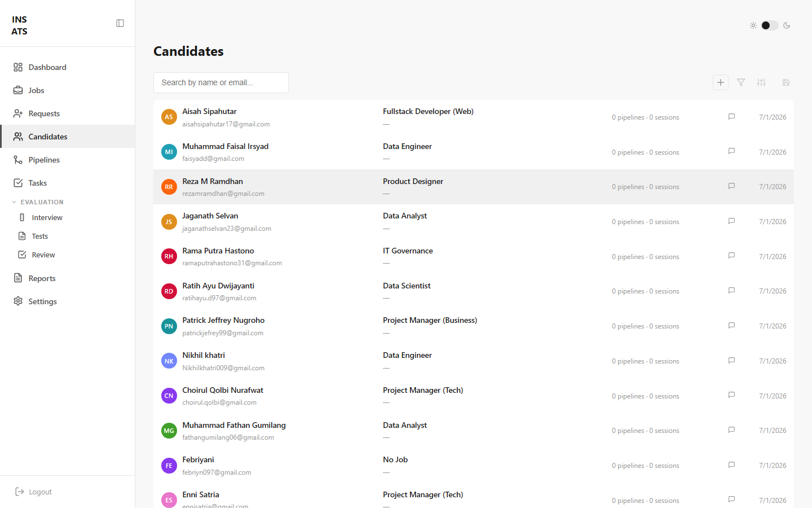Image resolution: width=812 pixels, height=508 pixels.
Task: Focus the search by name field
Action: click(221, 82)
